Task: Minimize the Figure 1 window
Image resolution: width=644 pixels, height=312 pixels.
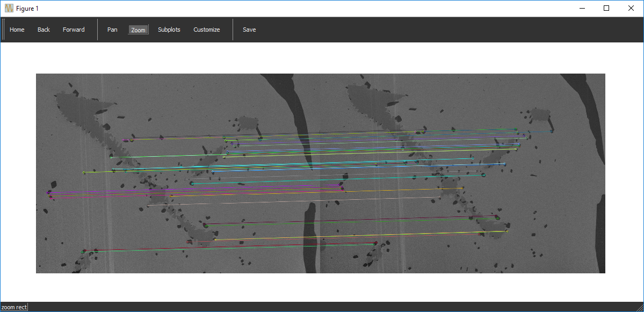Action: (582, 8)
